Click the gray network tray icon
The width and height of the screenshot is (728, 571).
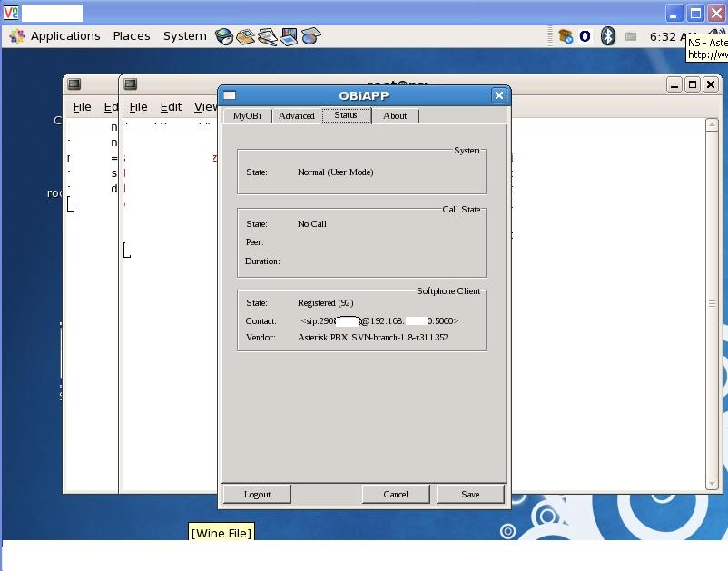pos(631,36)
